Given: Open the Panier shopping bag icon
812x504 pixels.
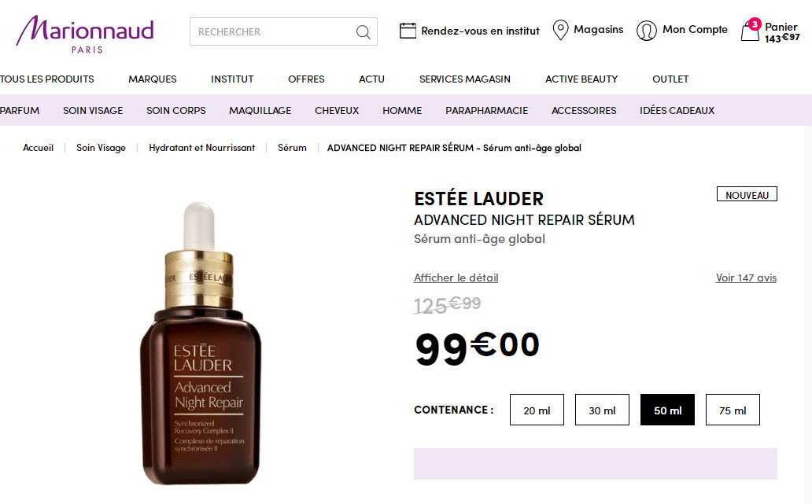Looking at the screenshot, I should coord(751,30).
